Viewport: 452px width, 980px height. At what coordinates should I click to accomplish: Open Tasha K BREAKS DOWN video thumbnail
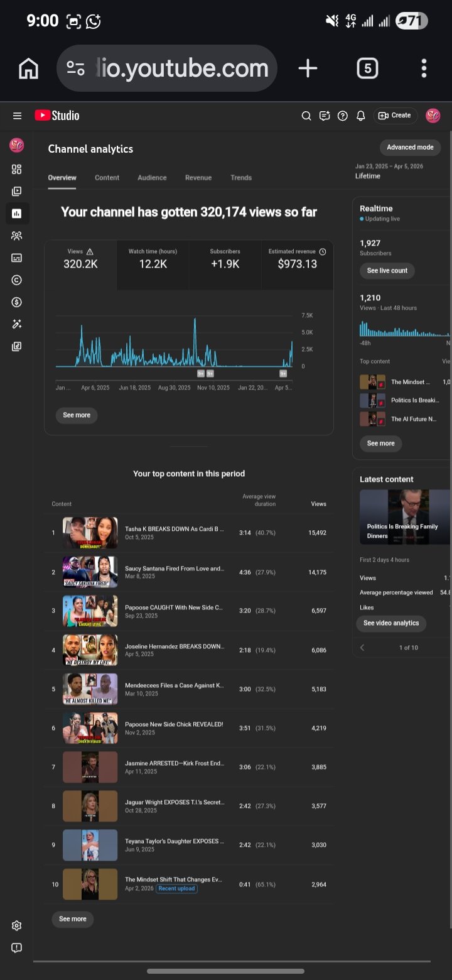coord(90,533)
